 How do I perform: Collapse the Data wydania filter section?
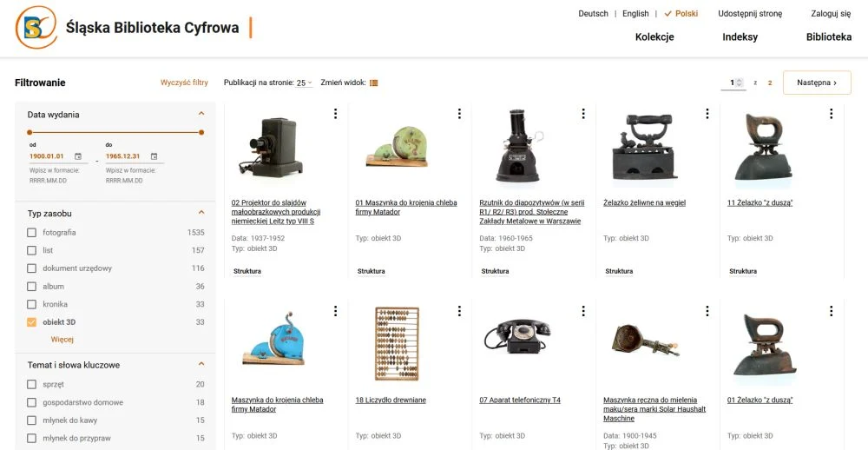pos(201,114)
